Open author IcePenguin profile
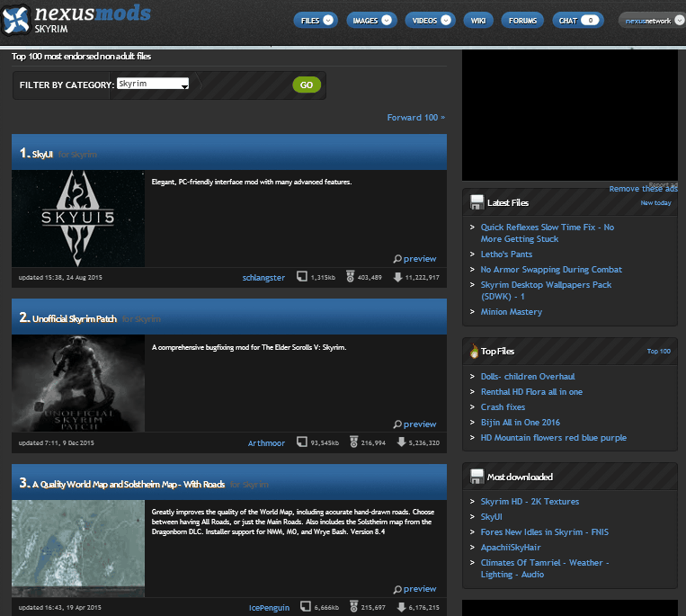This screenshot has width=686, height=616. click(269, 607)
